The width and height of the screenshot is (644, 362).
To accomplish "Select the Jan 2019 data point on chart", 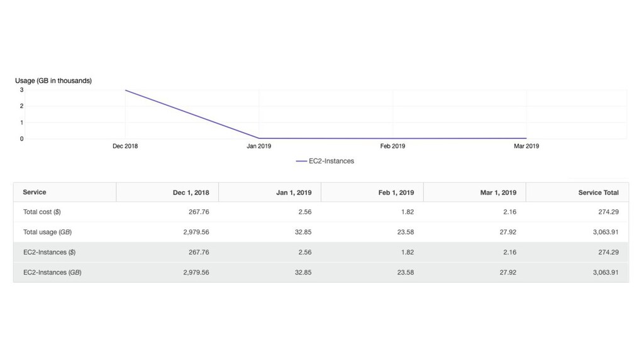I will click(x=258, y=138).
